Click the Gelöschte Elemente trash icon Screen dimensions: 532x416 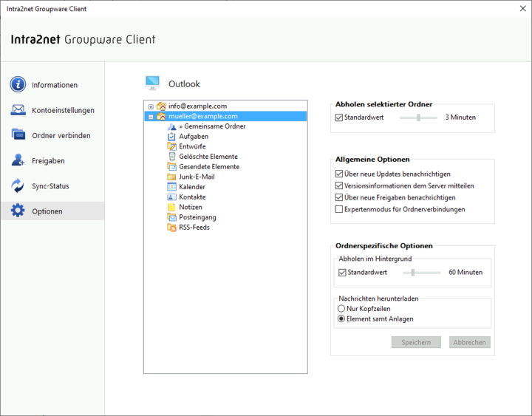[x=172, y=157]
